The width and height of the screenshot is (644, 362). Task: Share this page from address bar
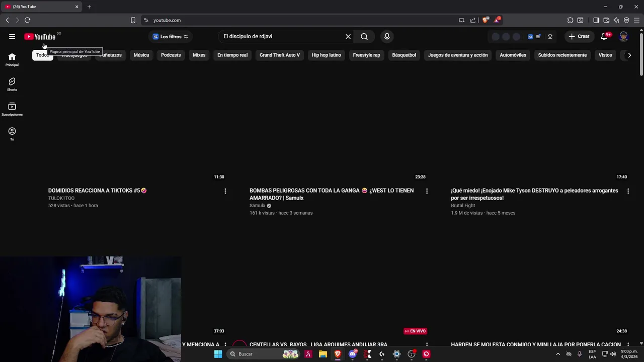pos(473,20)
